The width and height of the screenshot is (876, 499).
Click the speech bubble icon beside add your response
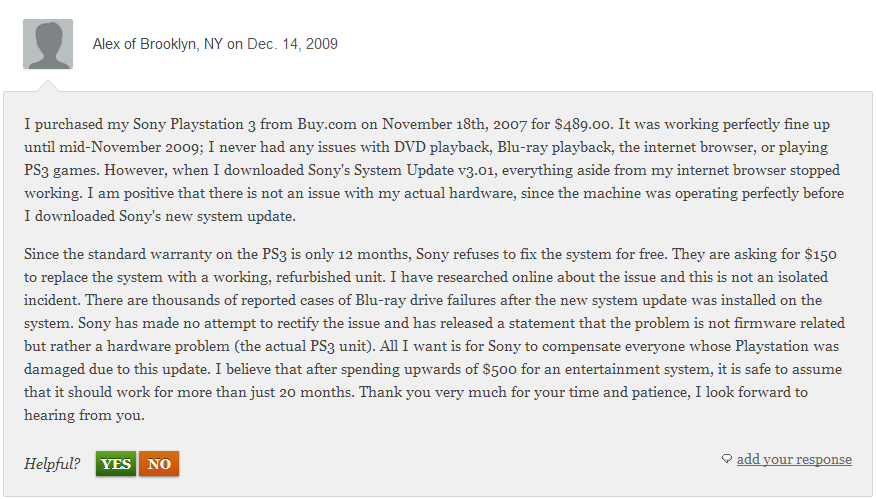[x=727, y=459]
